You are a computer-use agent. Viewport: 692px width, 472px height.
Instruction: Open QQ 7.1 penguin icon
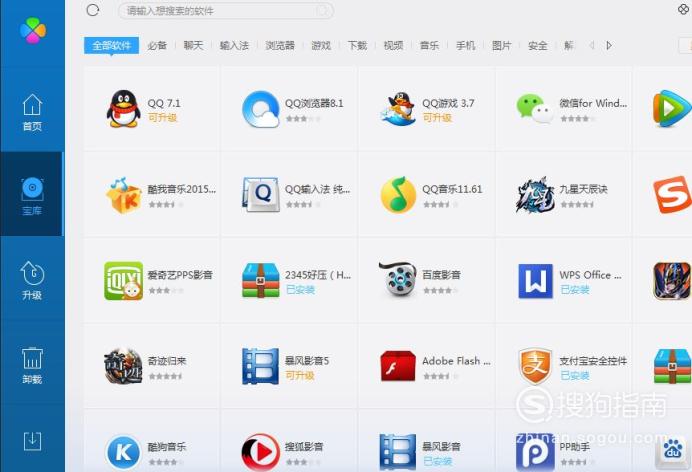point(123,109)
